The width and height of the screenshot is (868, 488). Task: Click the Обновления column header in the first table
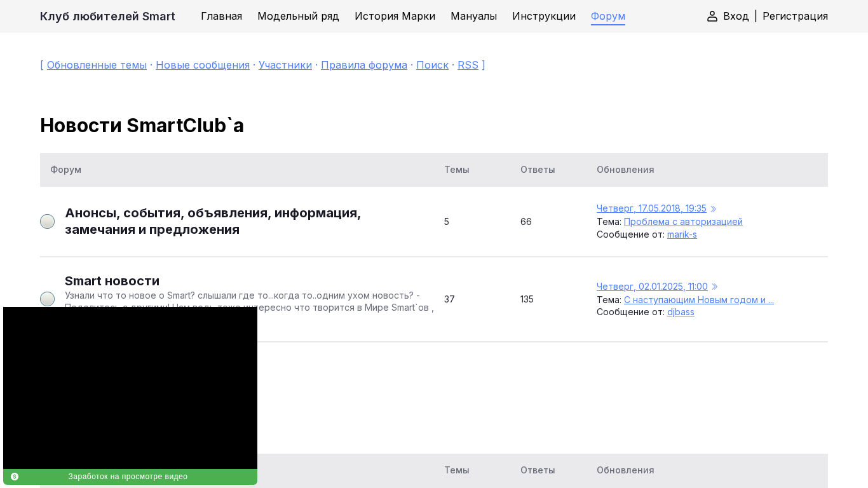click(625, 170)
